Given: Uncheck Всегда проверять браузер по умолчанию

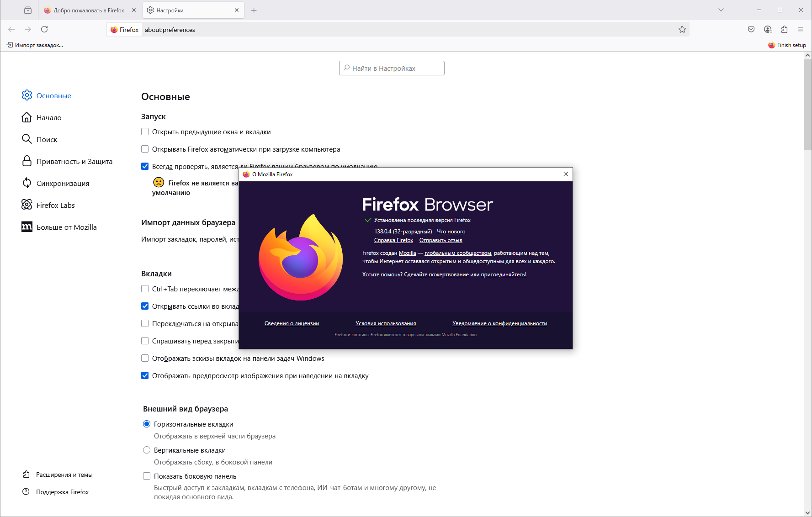Looking at the screenshot, I should pos(145,166).
